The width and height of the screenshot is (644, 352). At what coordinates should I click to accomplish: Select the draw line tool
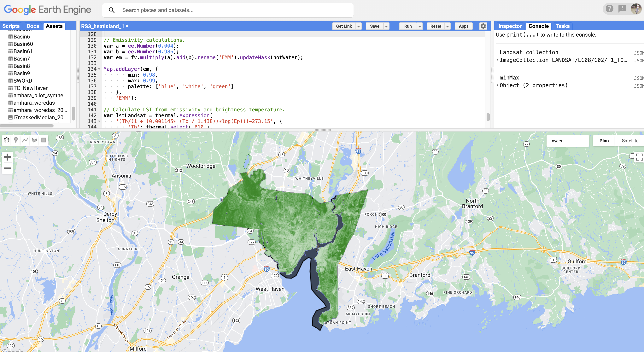point(25,140)
